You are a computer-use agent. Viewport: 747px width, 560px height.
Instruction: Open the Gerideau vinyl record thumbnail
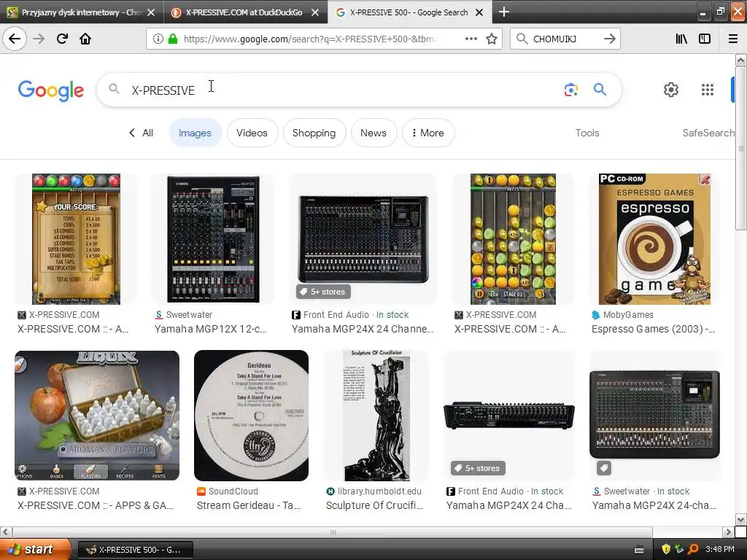coord(251,416)
